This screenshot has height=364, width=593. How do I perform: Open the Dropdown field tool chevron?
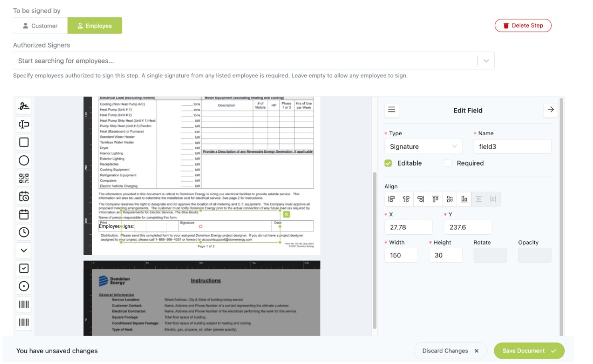point(24,250)
